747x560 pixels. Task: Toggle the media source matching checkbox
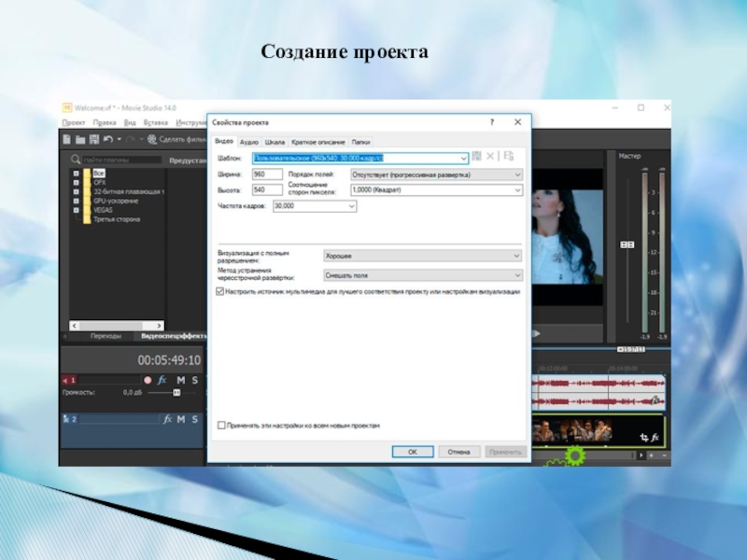coord(220,291)
